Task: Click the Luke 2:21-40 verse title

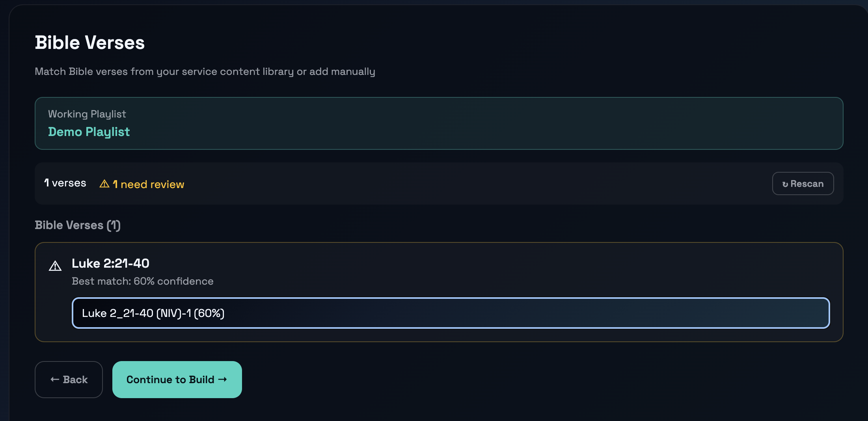Action: point(110,263)
